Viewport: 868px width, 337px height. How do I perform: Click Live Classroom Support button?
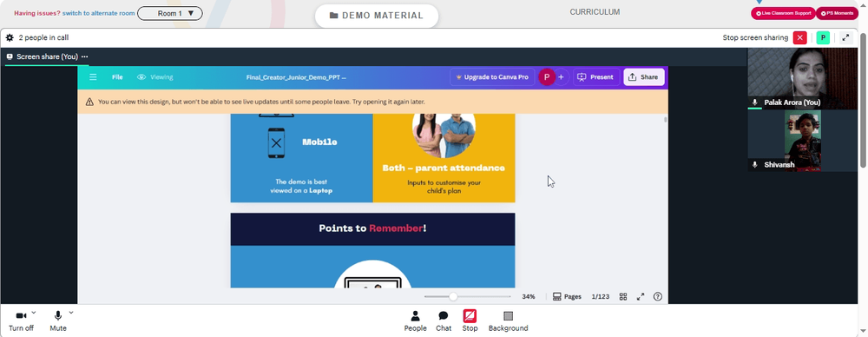783,13
